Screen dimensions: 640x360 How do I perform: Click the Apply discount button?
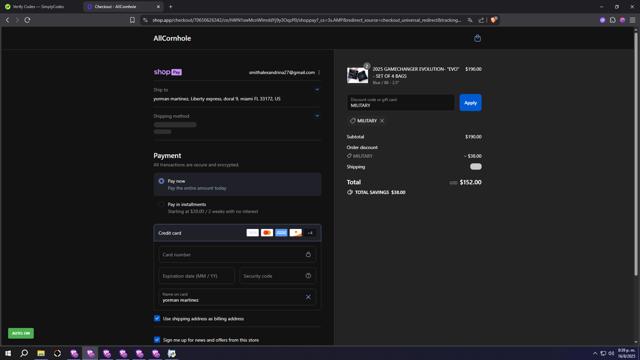[x=470, y=102]
